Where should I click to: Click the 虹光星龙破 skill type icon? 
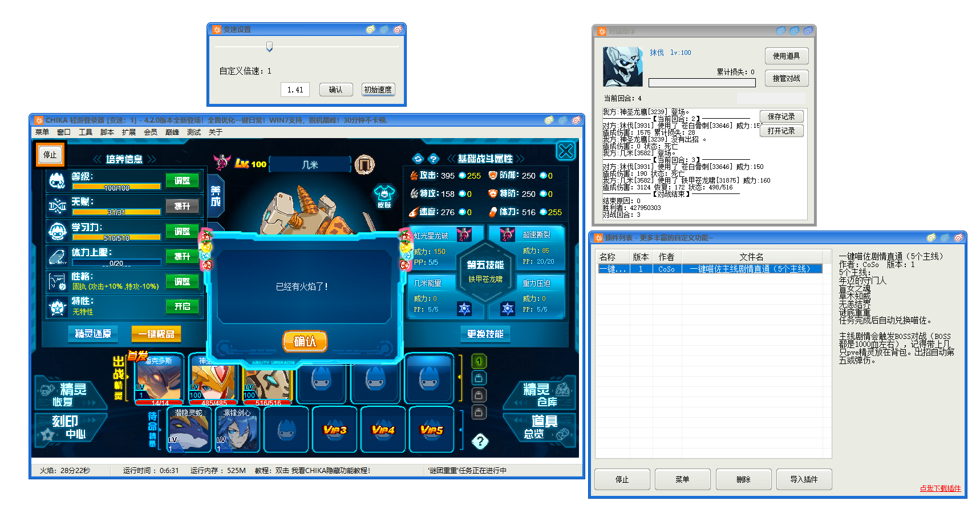click(464, 235)
